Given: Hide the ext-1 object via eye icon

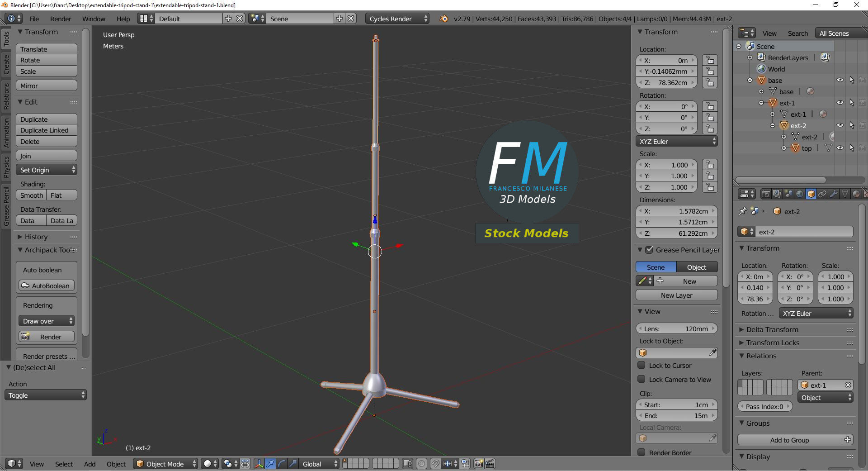Looking at the screenshot, I should point(840,103).
